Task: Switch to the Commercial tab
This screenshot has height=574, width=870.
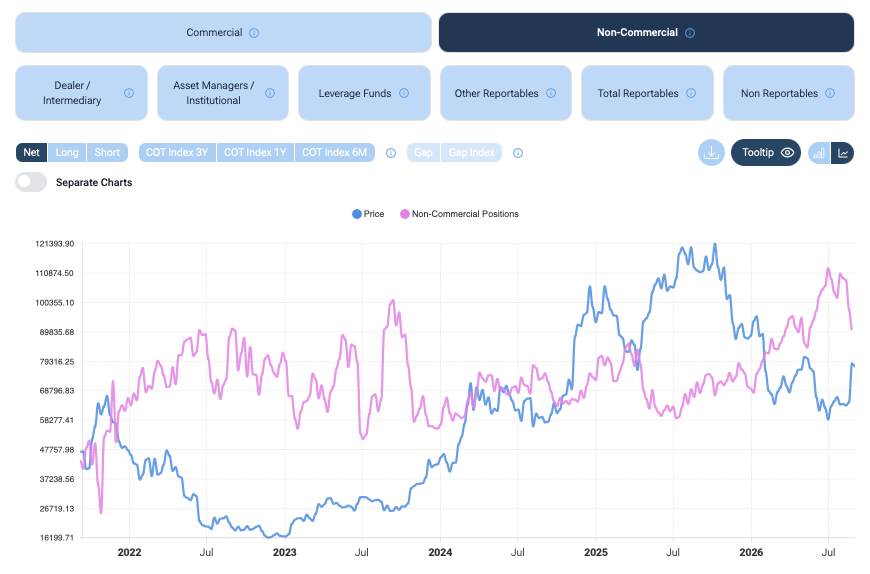Action: [223, 33]
